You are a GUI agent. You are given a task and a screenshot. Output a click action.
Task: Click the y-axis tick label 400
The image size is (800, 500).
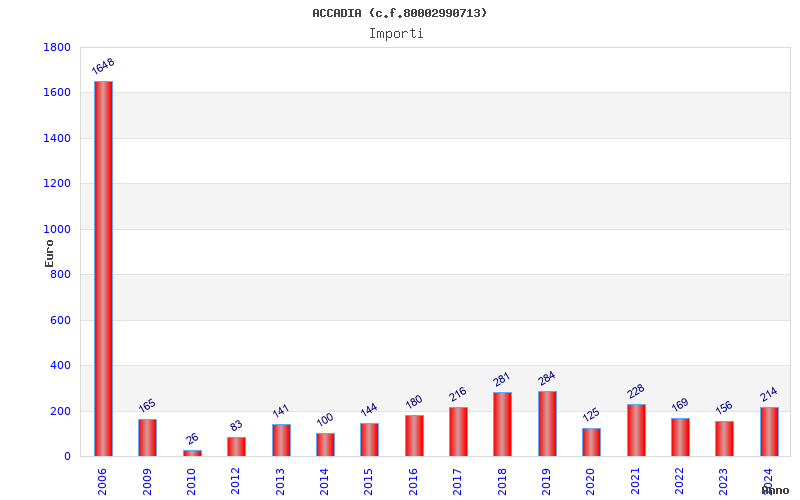(x=61, y=366)
